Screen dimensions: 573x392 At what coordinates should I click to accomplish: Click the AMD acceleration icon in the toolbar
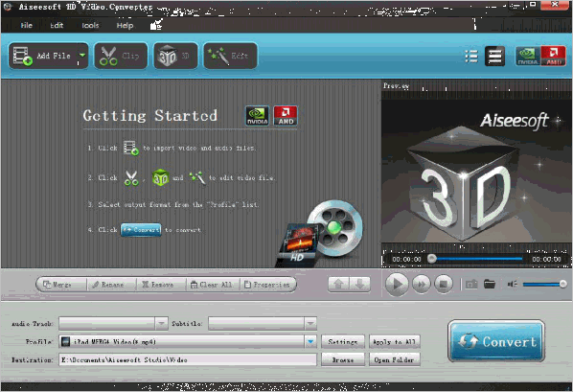(x=553, y=57)
